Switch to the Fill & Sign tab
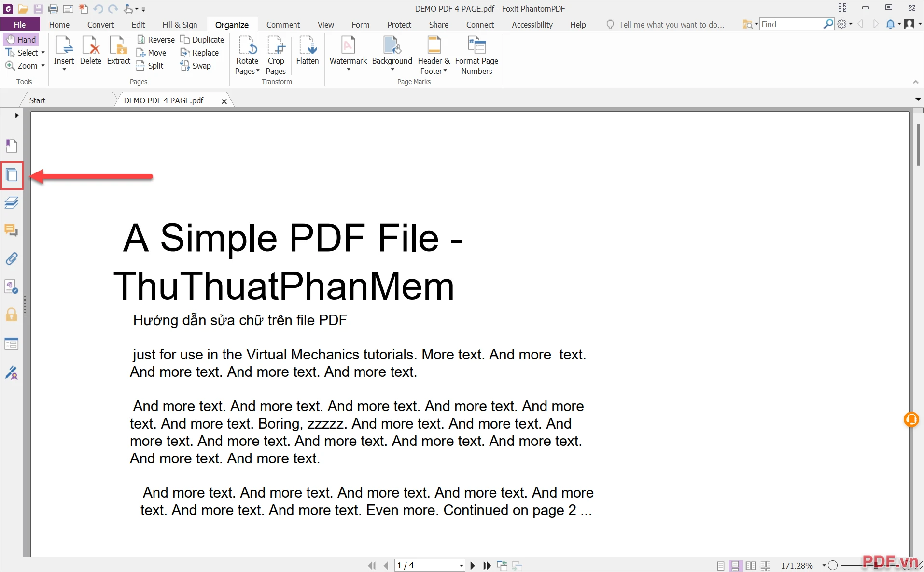Screen dimensions: 924x572 tap(180, 25)
